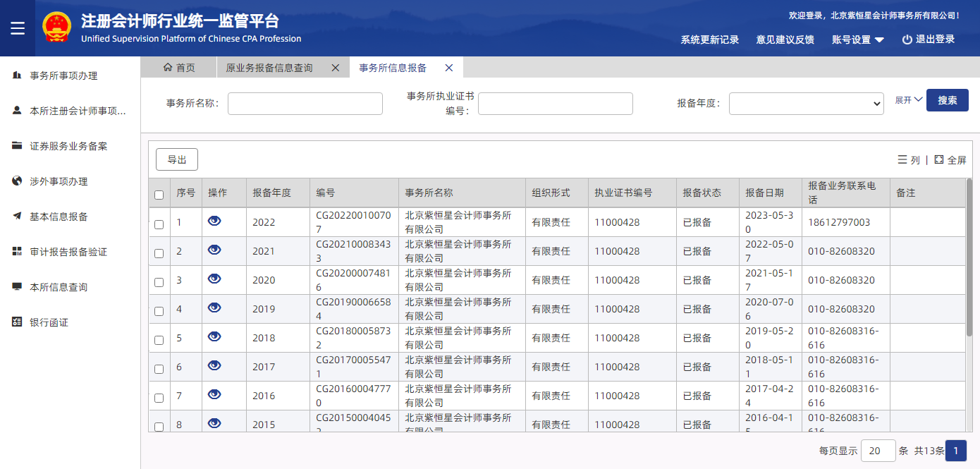Click the 导出 export button
980x469 pixels.
tap(177, 159)
